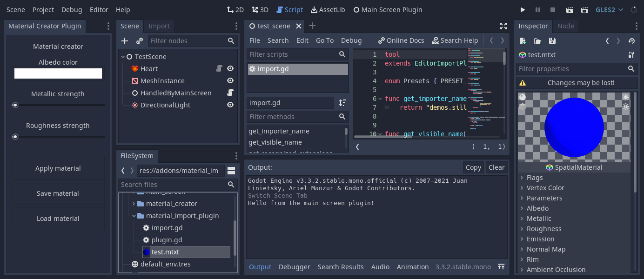Run the project with the play button
This screenshot has height=279, width=644.
click(522, 9)
